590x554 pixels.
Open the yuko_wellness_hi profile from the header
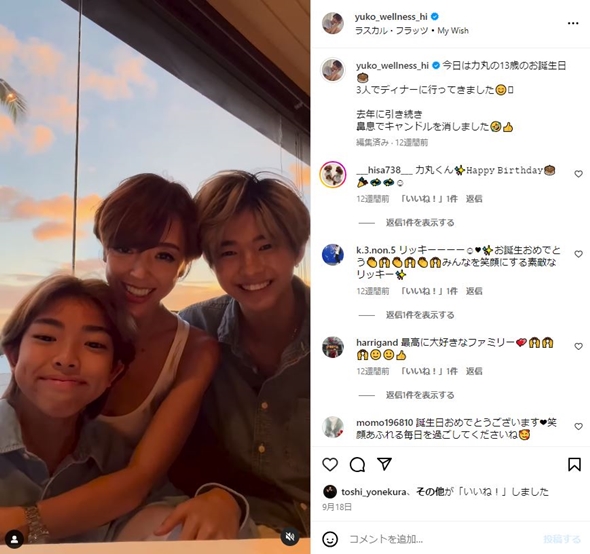391,17
